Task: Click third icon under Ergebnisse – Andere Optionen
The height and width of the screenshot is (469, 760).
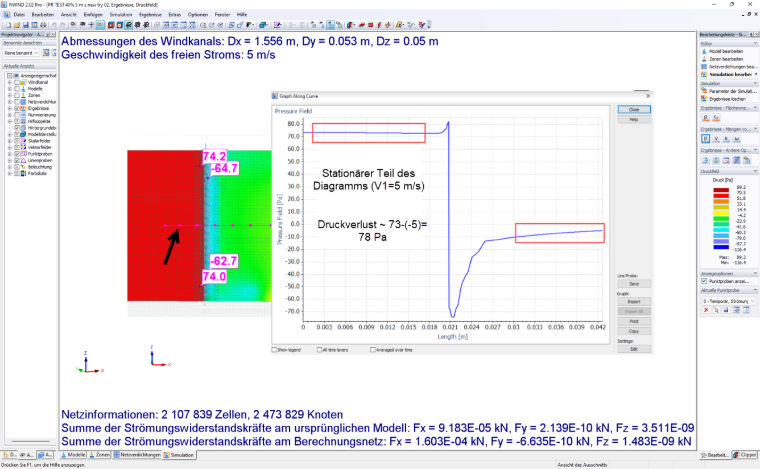Action: (x=726, y=160)
